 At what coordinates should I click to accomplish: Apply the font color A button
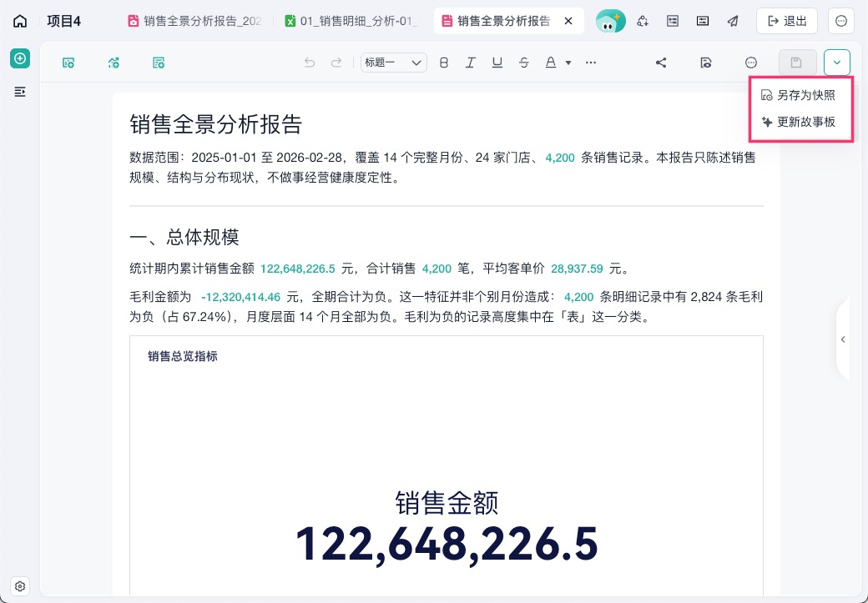click(x=550, y=63)
